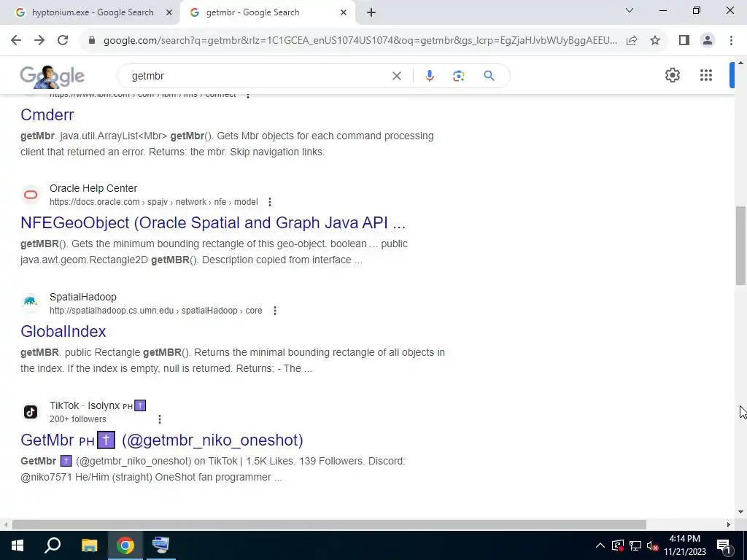This screenshot has width=747, height=560.
Task: Open the Cmderr result link
Action: pos(47,114)
